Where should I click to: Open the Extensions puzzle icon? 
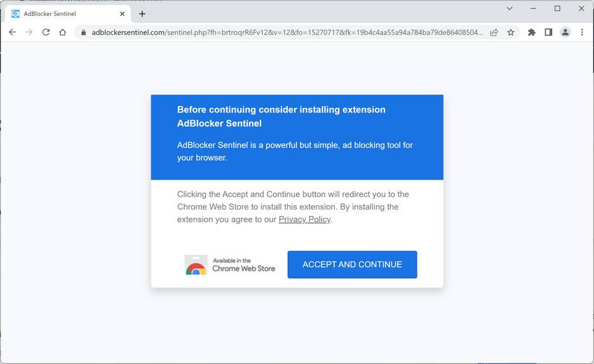coord(532,32)
